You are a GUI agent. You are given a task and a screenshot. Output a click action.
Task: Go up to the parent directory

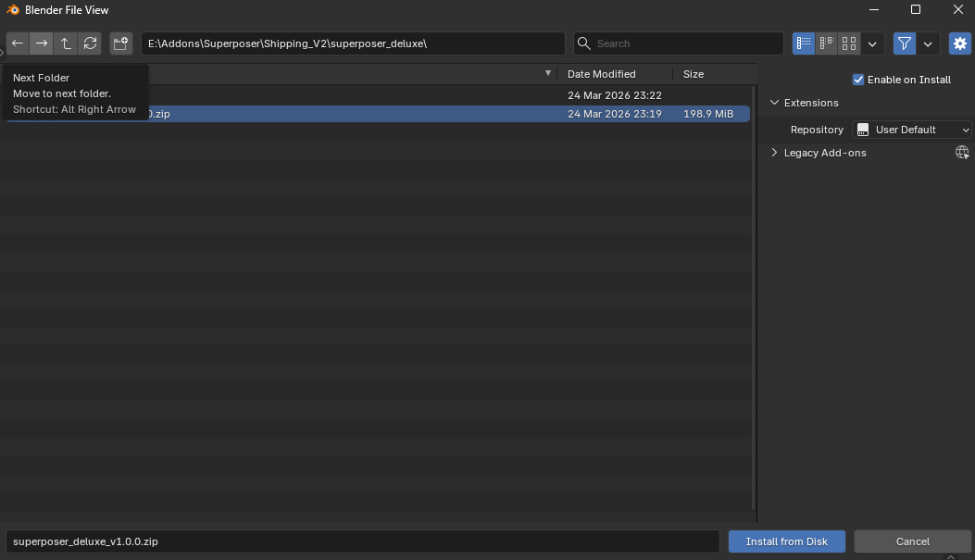[x=66, y=44]
